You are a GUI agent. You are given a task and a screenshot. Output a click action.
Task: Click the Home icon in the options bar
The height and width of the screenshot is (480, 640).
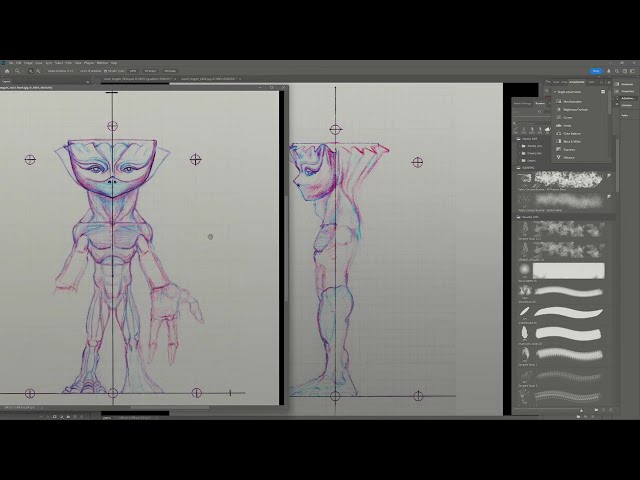(7, 71)
